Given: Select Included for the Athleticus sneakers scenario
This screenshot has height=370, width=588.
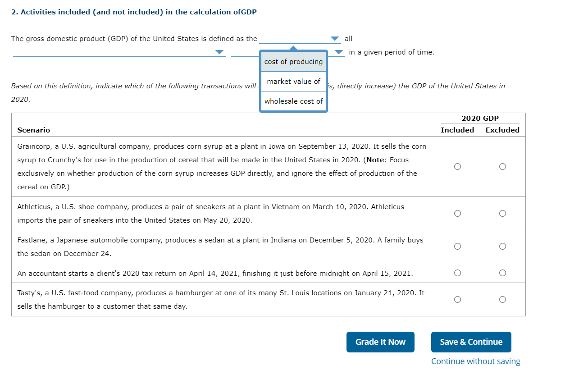Looking at the screenshot, I should (x=457, y=213).
